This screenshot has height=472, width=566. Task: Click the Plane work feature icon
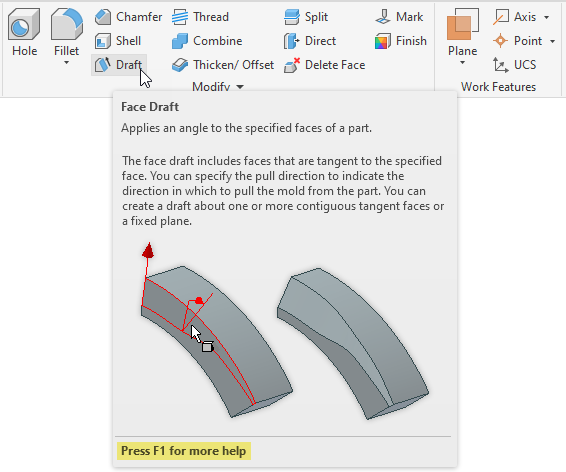[x=462, y=25]
